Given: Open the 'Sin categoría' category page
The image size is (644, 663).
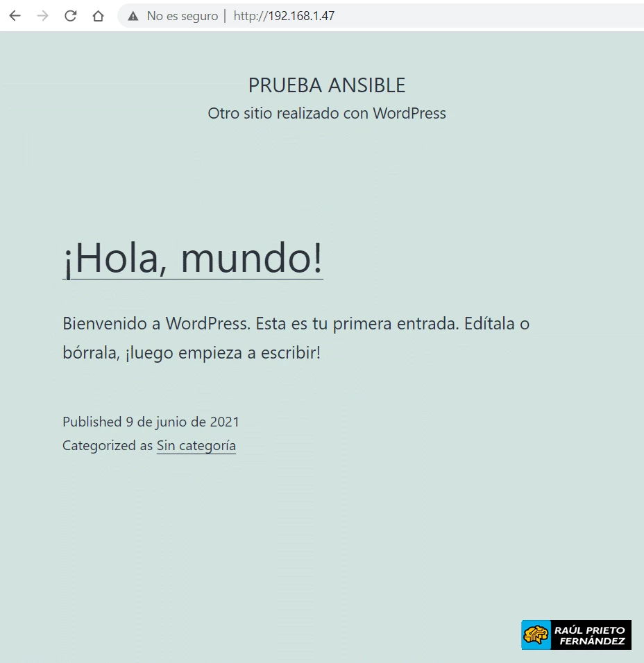Looking at the screenshot, I should tap(196, 445).
